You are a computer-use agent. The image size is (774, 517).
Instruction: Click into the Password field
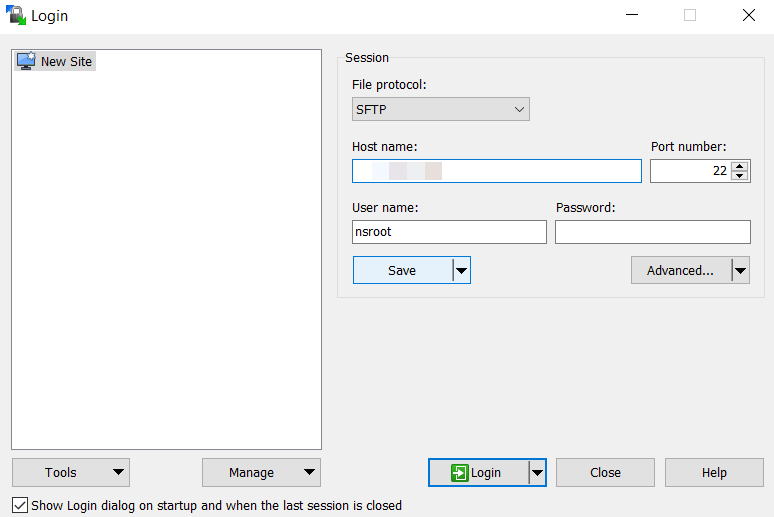pos(653,232)
